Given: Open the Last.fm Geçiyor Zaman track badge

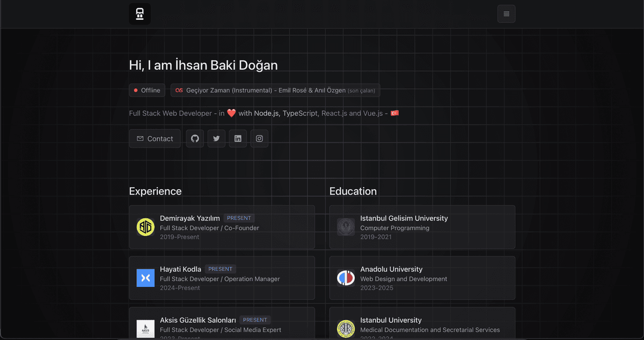Looking at the screenshot, I should pos(275,91).
